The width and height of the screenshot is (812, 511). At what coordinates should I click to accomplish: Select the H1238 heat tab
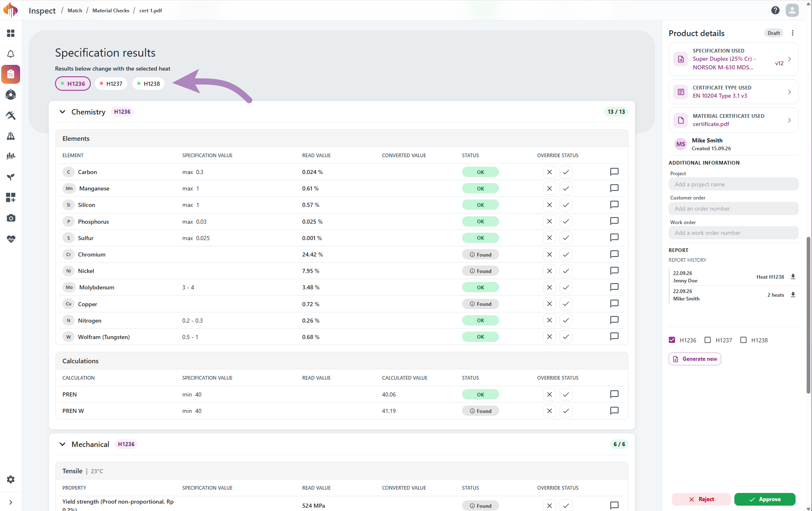pos(149,84)
